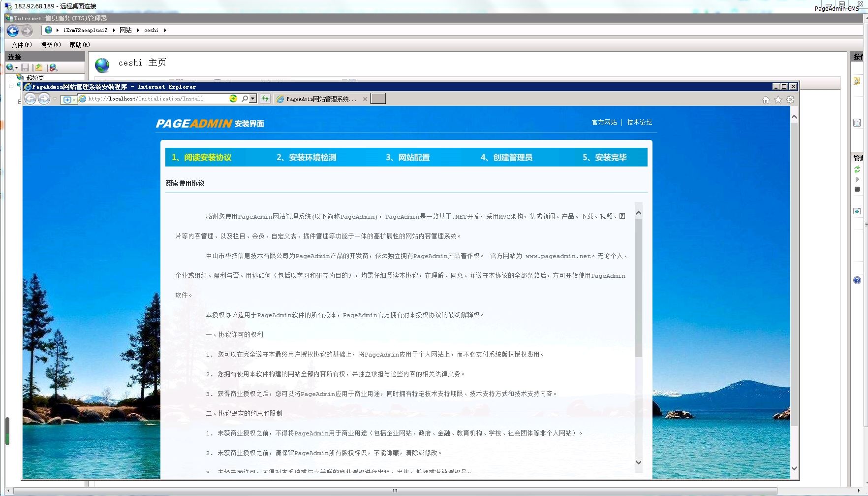The image size is (868, 496).
Task: Click the up-folder icon in Connections toolbar
Action: coord(39,67)
